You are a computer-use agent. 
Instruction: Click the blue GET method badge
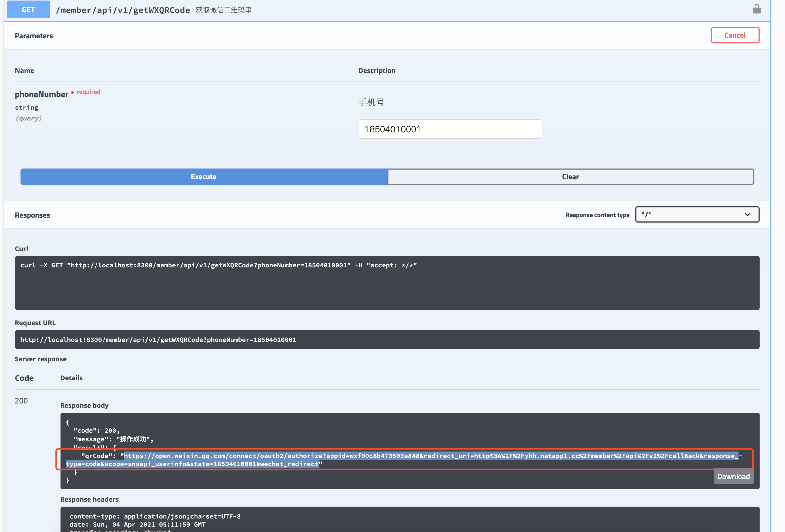pyautogui.click(x=28, y=10)
